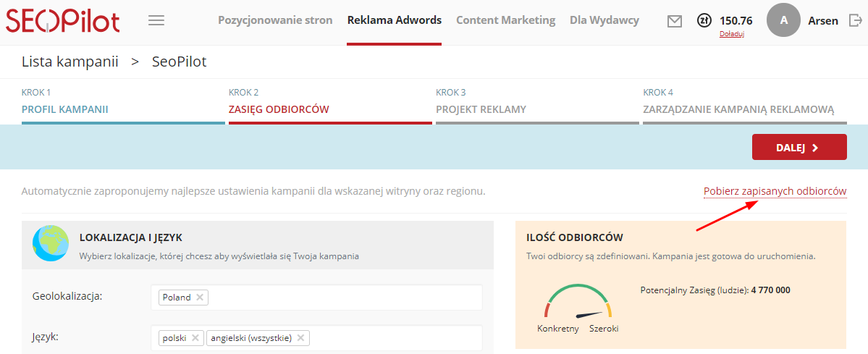Open Krok 4 Zarządzanie kampanią reklamową
This screenshot has width=868, height=354.
tap(738, 109)
